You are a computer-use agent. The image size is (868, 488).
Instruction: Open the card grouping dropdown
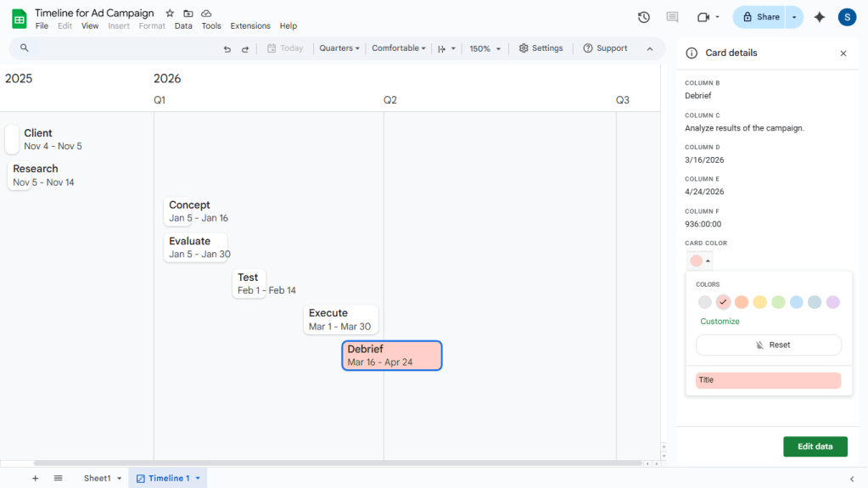point(447,48)
